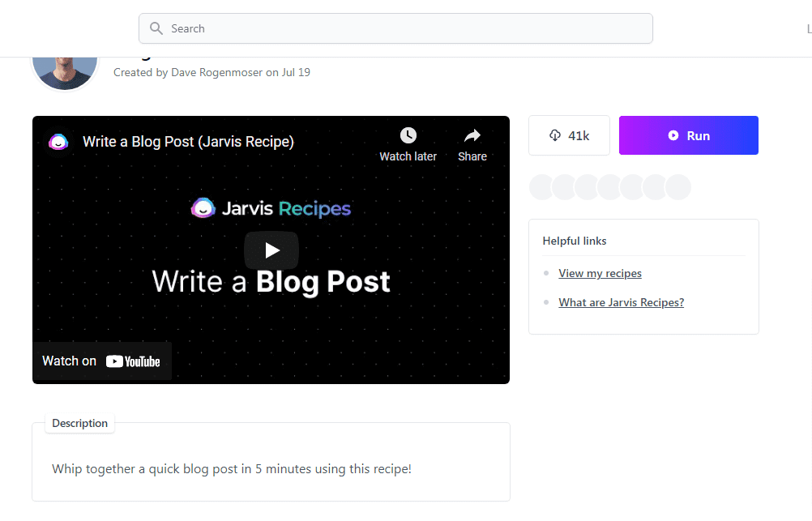Play the Write a Blog Post video
Image resolution: width=812 pixels, height=521 pixels.
click(x=271, y=250)
